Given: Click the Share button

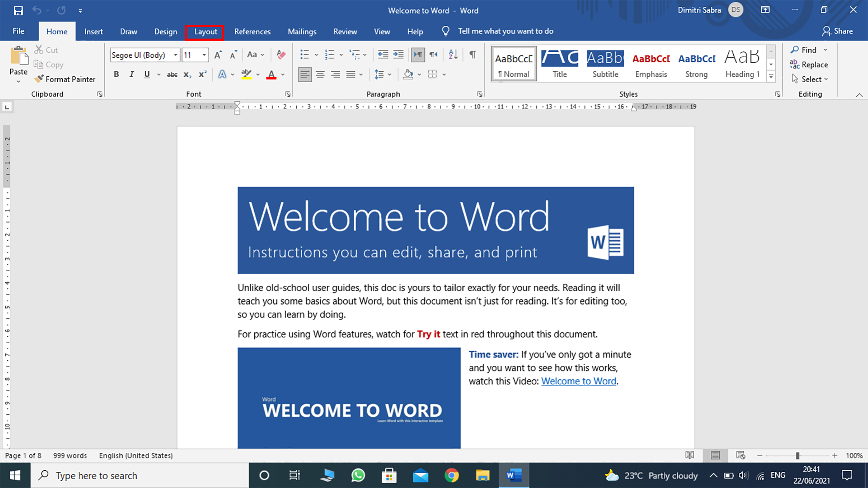Looking at the screenshot, I should (x=837, y=31).
